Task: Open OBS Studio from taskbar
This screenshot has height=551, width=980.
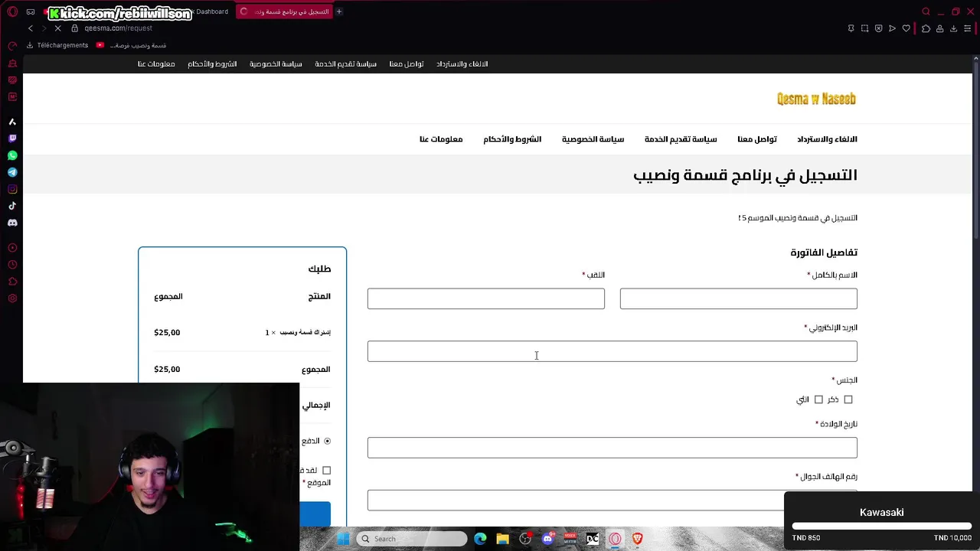Action: click(x=525, y=539)
